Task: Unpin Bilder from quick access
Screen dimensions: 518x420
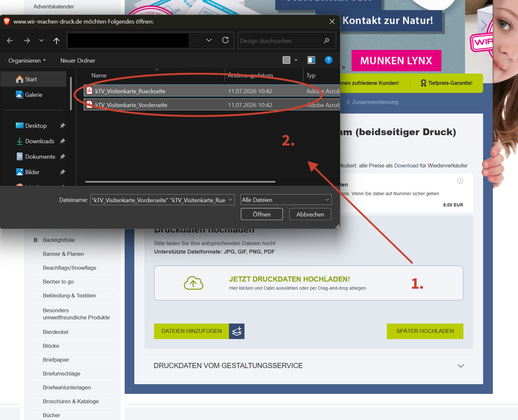Action: click(x=63, y=172)
